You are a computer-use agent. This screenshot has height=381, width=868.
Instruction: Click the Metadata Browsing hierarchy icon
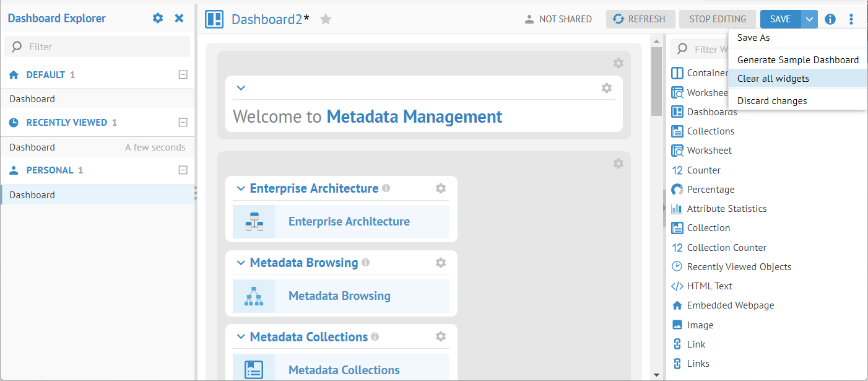[254, 296]
